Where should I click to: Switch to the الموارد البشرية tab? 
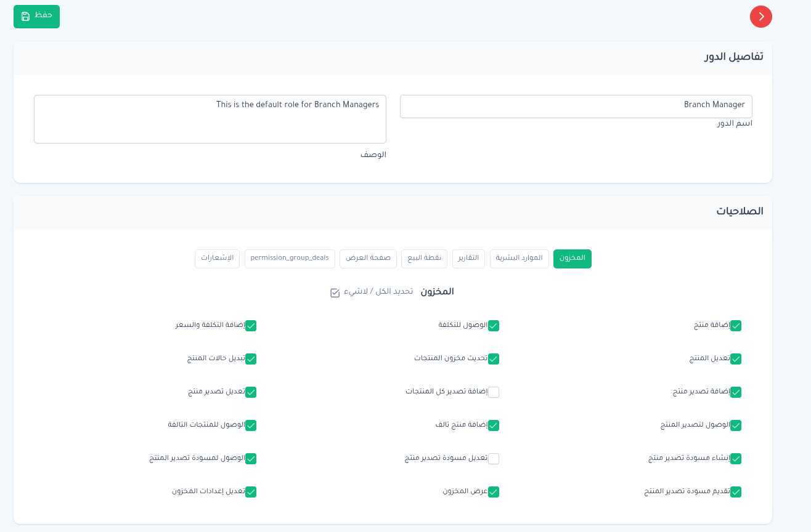tap(519, 259)
